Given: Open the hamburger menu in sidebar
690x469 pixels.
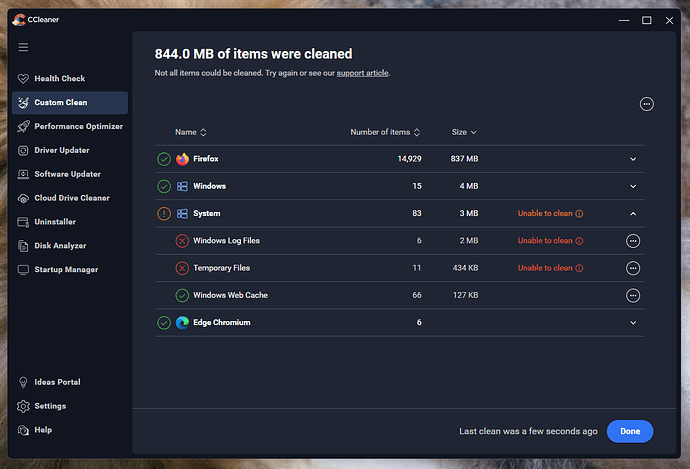Looking at the screenshot, I should 23,47.
